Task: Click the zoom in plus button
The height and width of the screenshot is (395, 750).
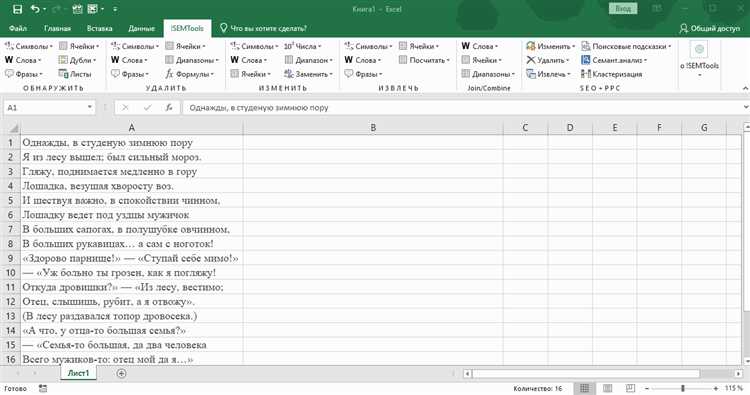Action: (716, 388)
